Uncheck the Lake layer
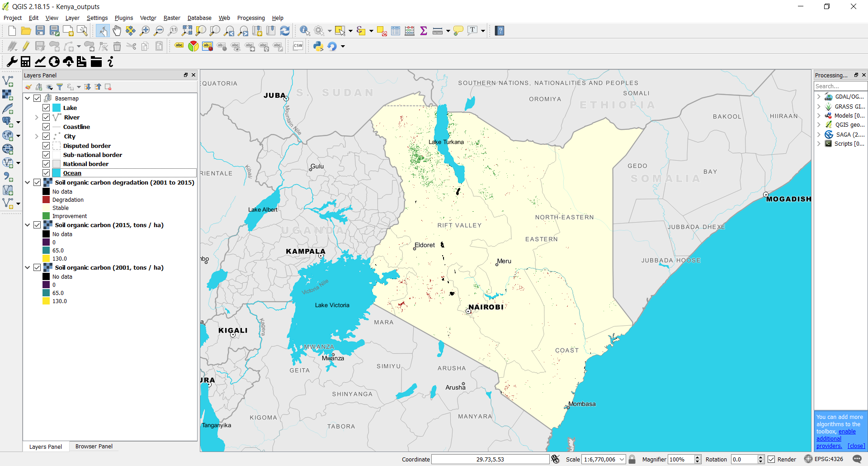868x466 pixels. (46, 108)
